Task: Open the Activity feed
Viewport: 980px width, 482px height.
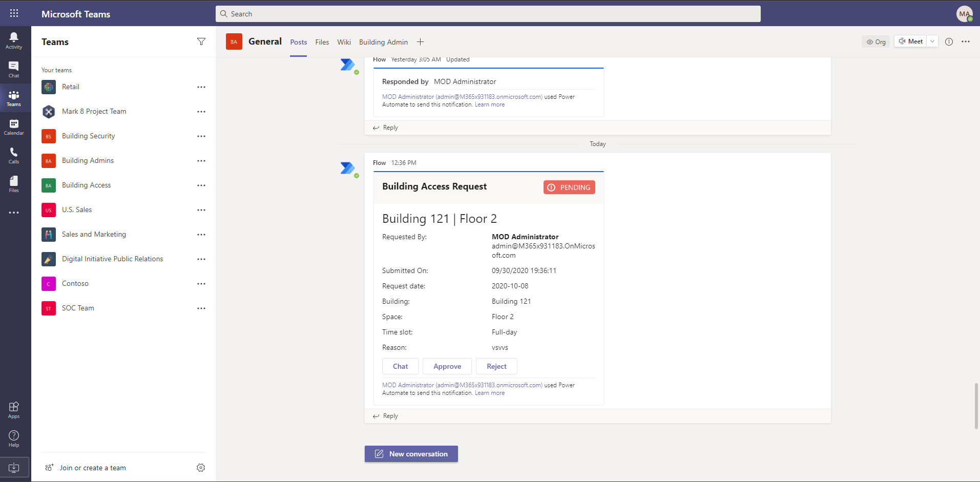Action: pos(14,40)
